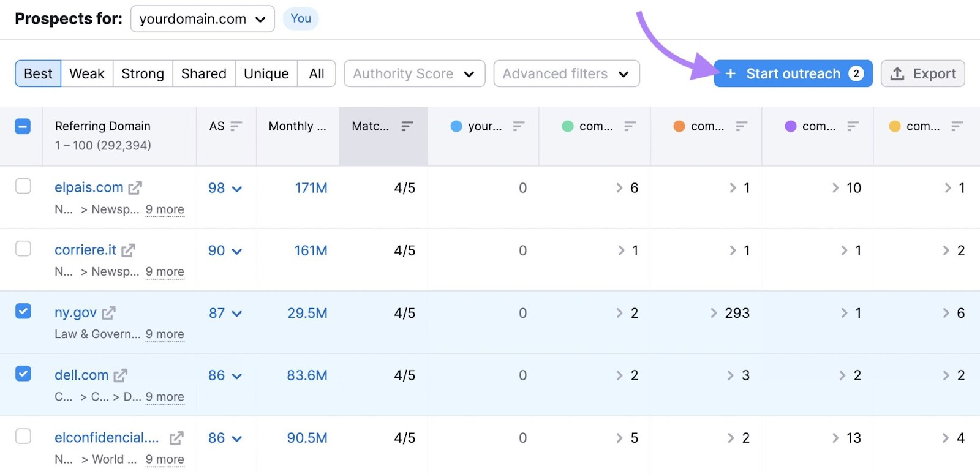Uncheck the ny.gov row checkbox
The image size is (980, 474).
(23, 311)
